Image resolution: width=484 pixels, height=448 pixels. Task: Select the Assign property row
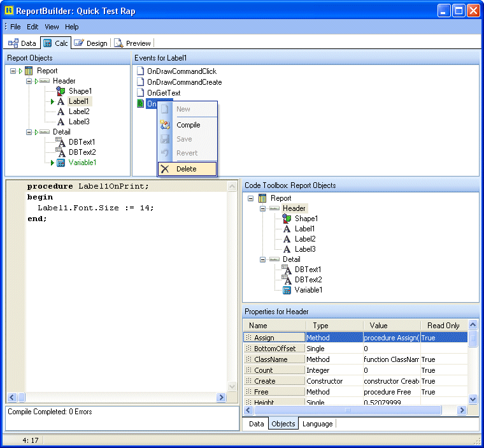(355, 337)
